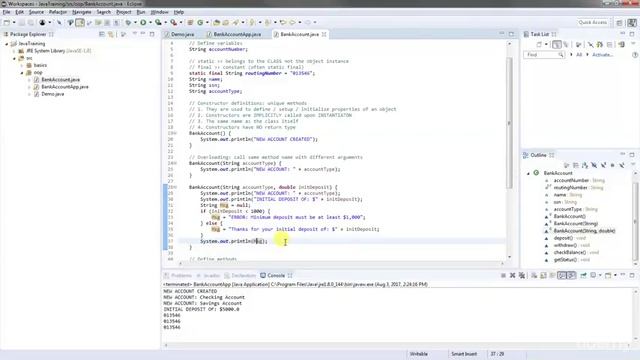Click Terminate square icon in Console

point(503,276)
